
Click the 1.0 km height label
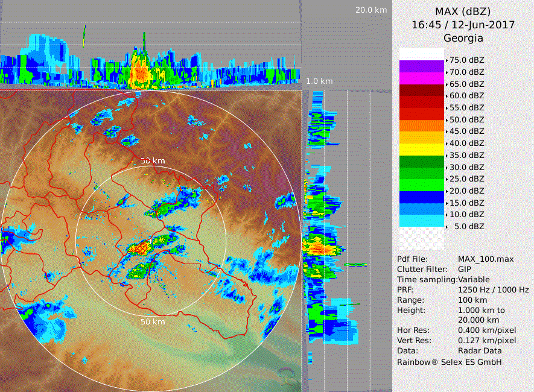pyautogui.click(x=319, y=81)
